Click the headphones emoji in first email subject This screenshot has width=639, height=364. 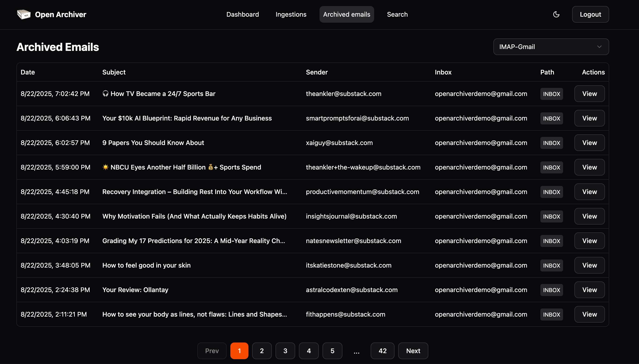105,93
